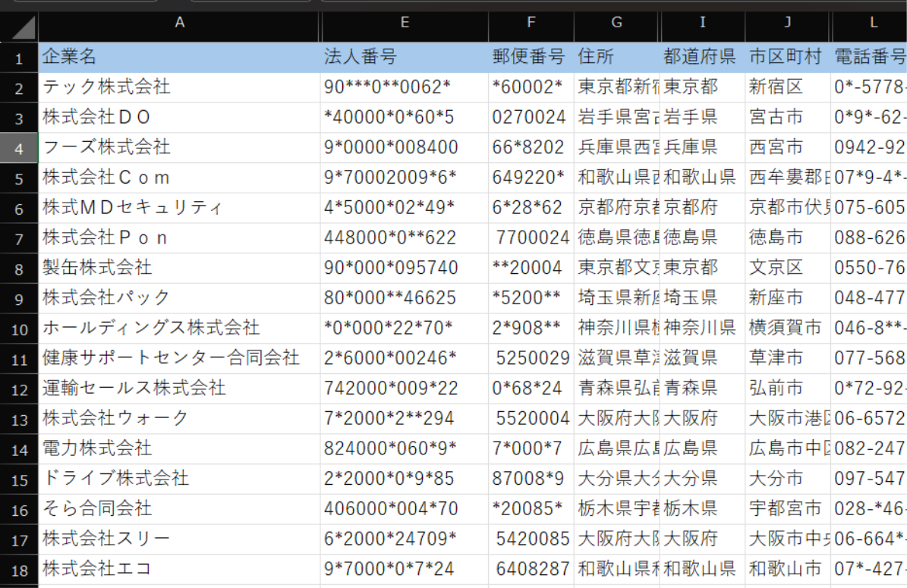Viewport: 907px width, 588px height.
Task: Select the 法人番号 header cell
Action: coord(405,57)
